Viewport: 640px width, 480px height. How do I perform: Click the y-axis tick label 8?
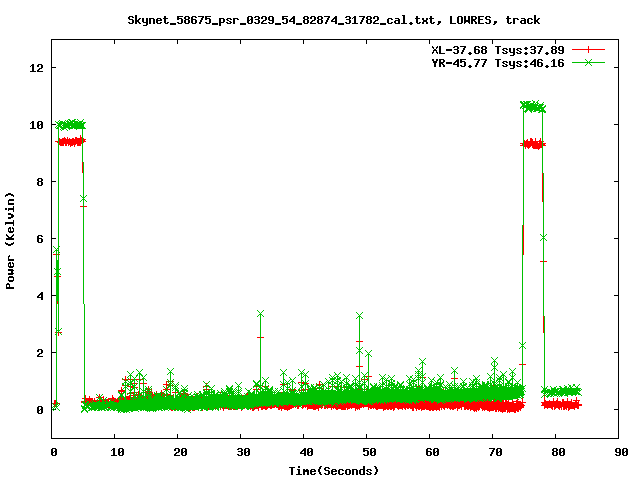coord(40,182)
